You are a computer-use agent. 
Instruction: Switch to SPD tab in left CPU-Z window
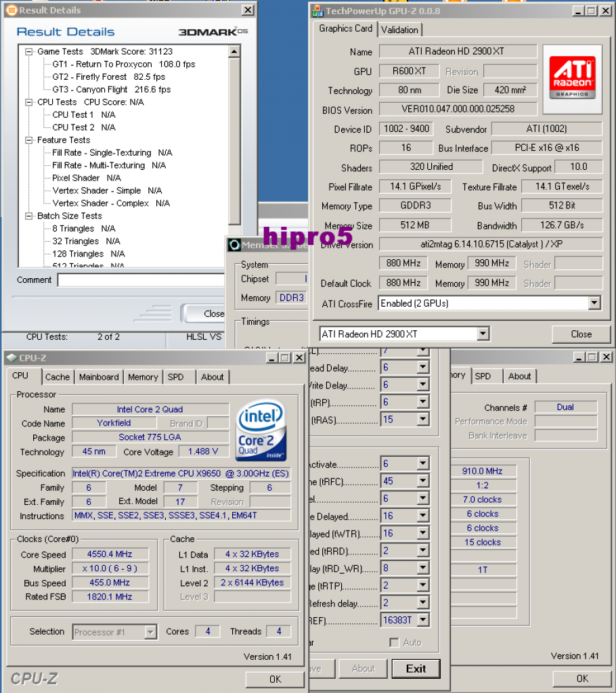175,377
